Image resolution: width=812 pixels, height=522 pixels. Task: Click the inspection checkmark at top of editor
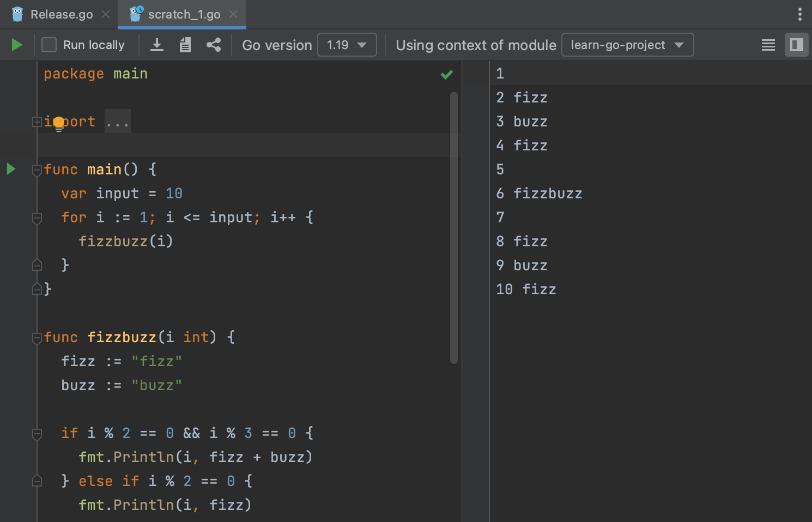pyautogui.click(x=447, y=75)
